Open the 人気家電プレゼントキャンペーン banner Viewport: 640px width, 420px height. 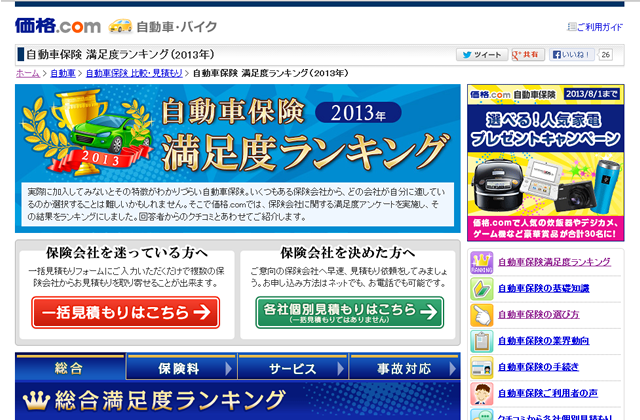[x=545, y=160]
